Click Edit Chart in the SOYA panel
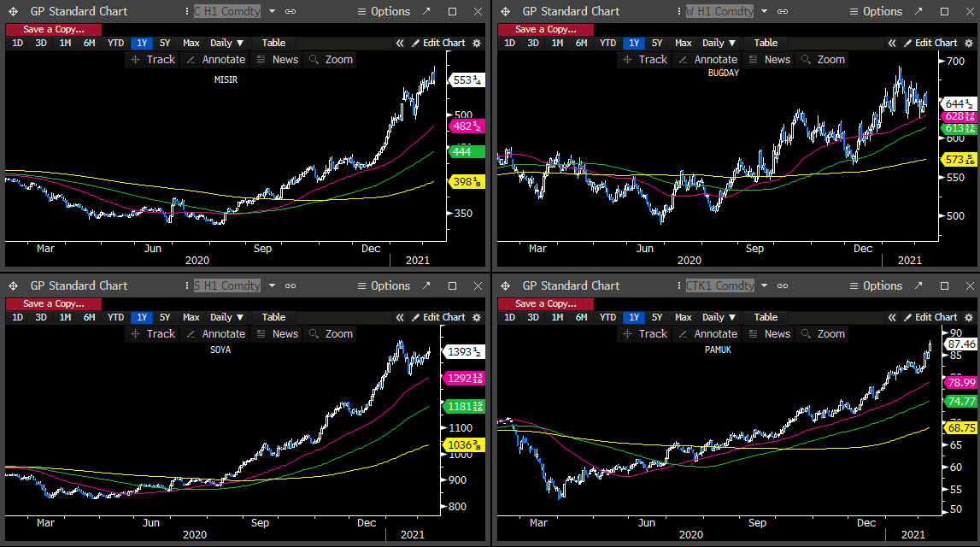 pos(439,318)
